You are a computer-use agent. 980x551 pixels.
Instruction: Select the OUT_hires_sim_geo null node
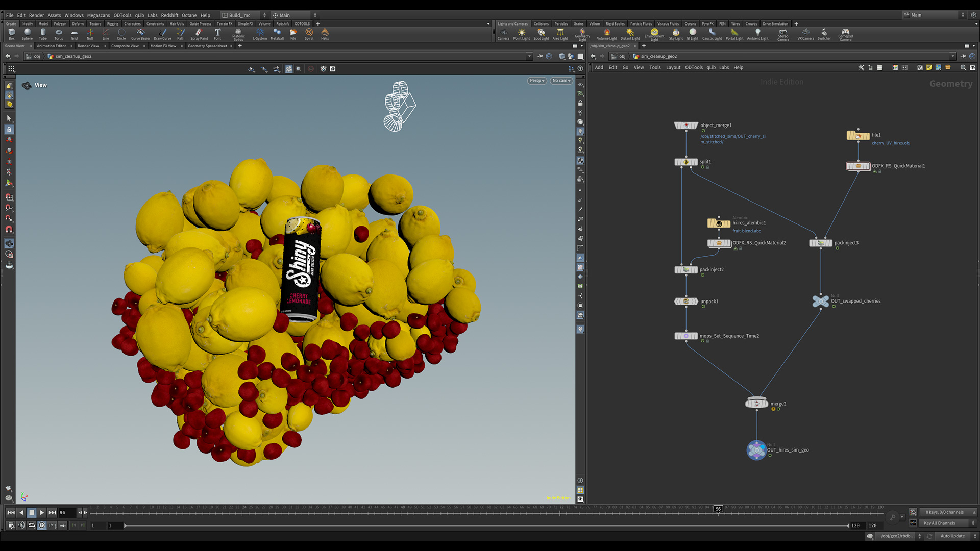(756, 450)
